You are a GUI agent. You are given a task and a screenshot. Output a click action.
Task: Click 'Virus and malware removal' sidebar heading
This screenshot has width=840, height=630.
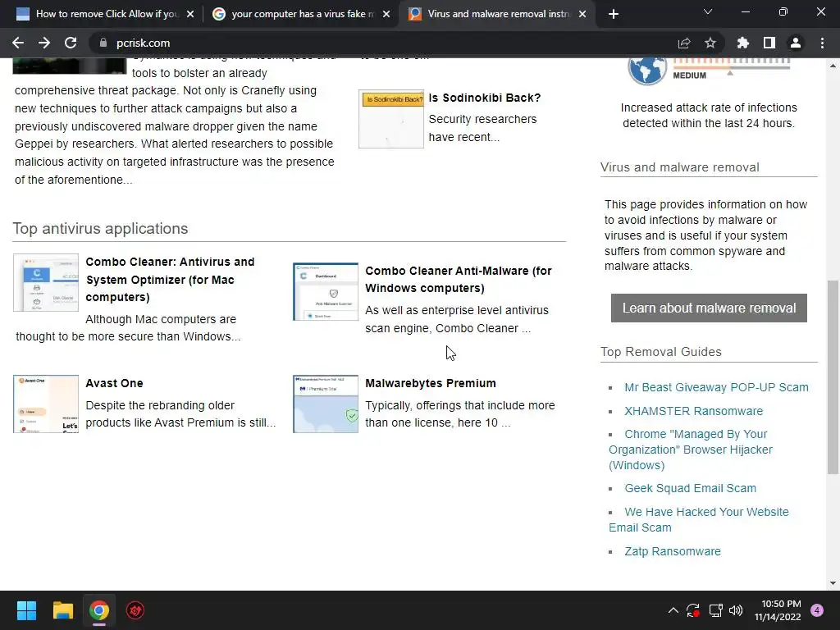pos(679,167)
